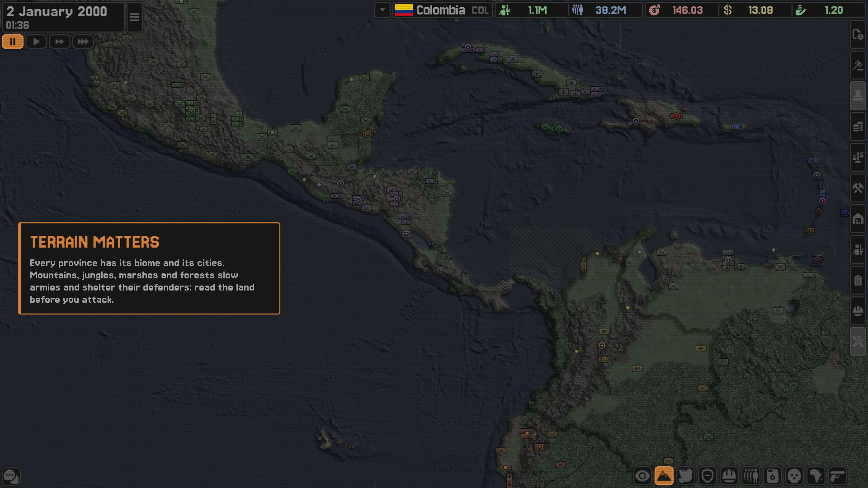Open the eye view map mode

point(642,476)
